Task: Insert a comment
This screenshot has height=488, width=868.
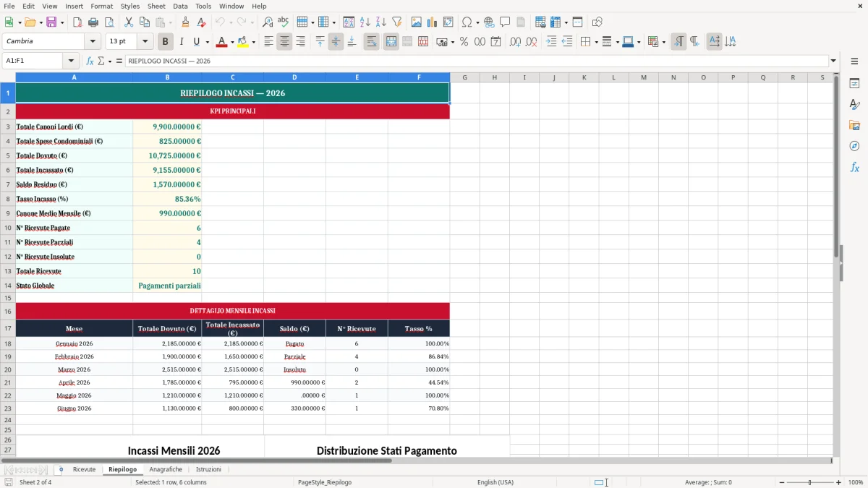Action: pos(505,22)
